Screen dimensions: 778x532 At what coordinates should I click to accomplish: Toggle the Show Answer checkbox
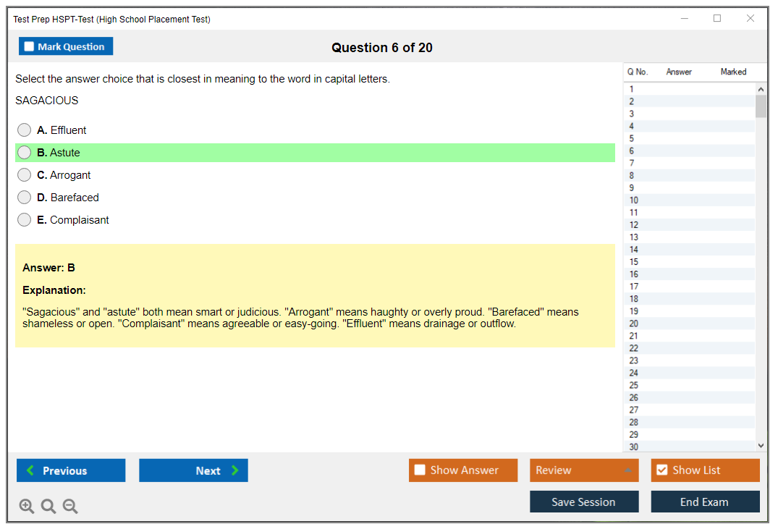point(420,470)
